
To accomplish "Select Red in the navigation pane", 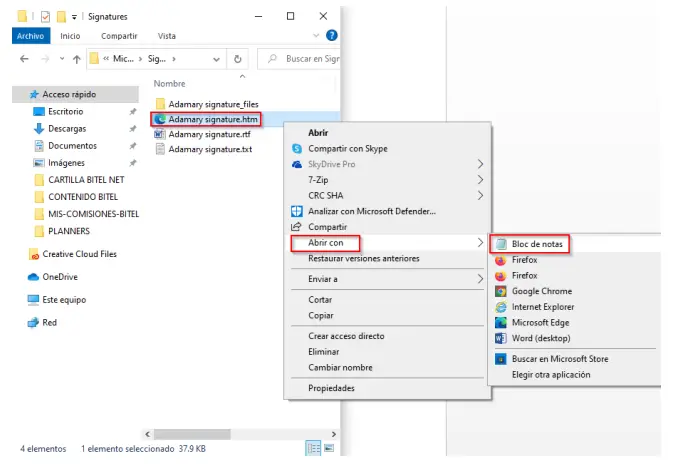I will pyautogui.click(x=49, y=322).
